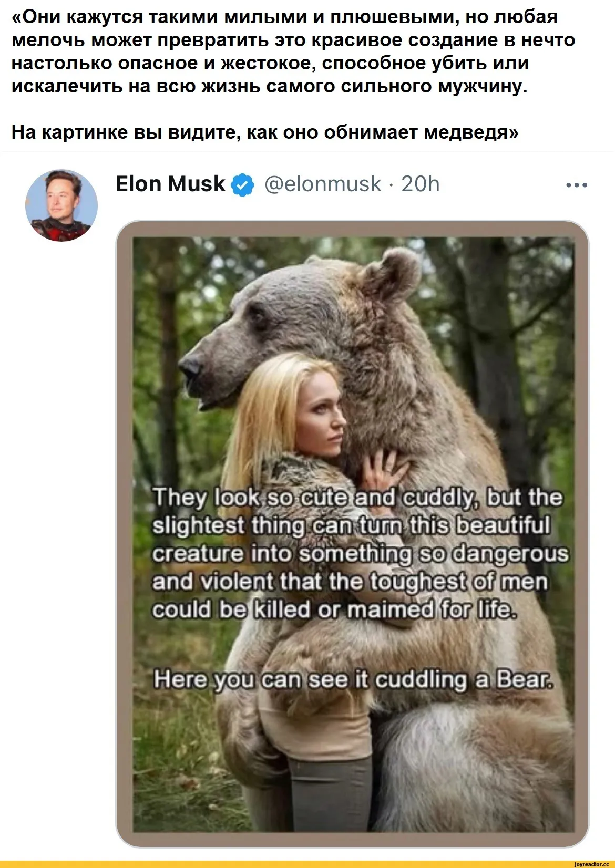Click the round profile avatar picture
615x868 pixels.
(61, 205)
